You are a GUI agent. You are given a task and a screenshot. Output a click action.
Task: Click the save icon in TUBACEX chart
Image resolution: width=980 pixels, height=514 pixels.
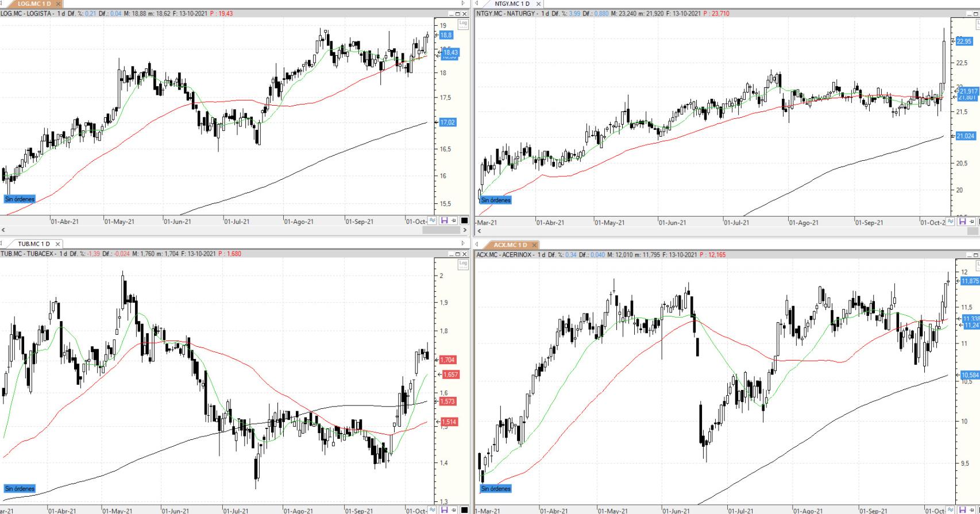(x=444, y=509)
